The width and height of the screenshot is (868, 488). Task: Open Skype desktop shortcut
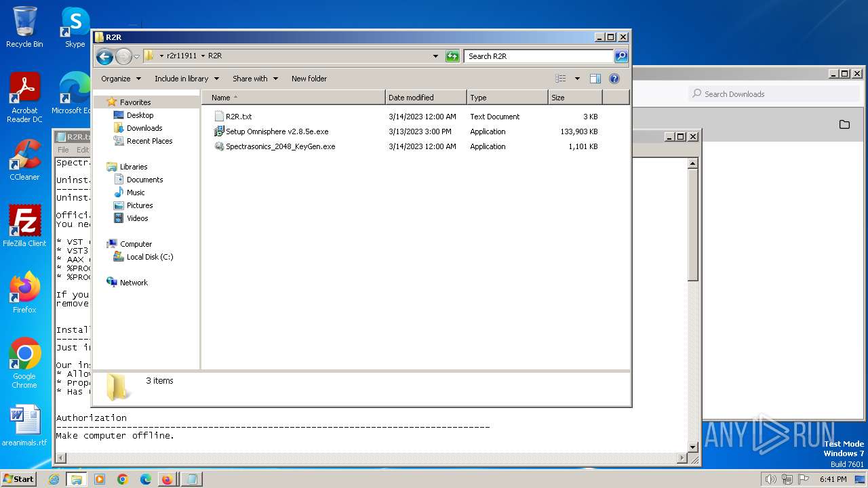[x=75, y=27]
